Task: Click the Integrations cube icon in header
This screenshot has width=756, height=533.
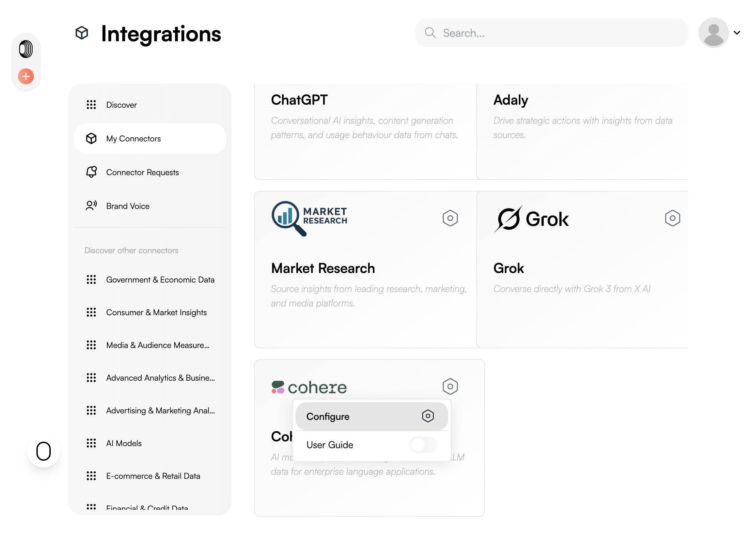Action: coord(82,33)
